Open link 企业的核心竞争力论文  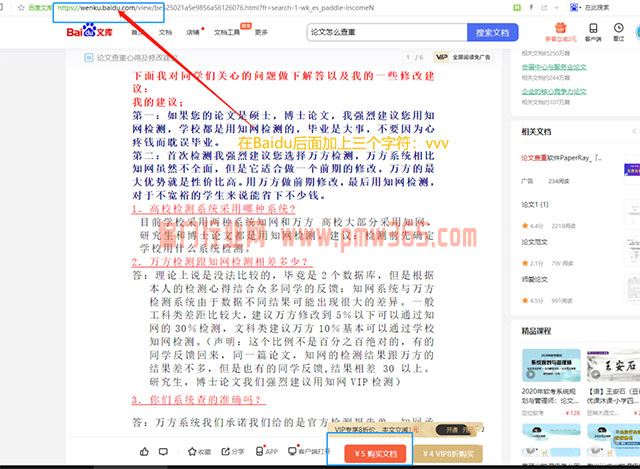tap(554, 91)
